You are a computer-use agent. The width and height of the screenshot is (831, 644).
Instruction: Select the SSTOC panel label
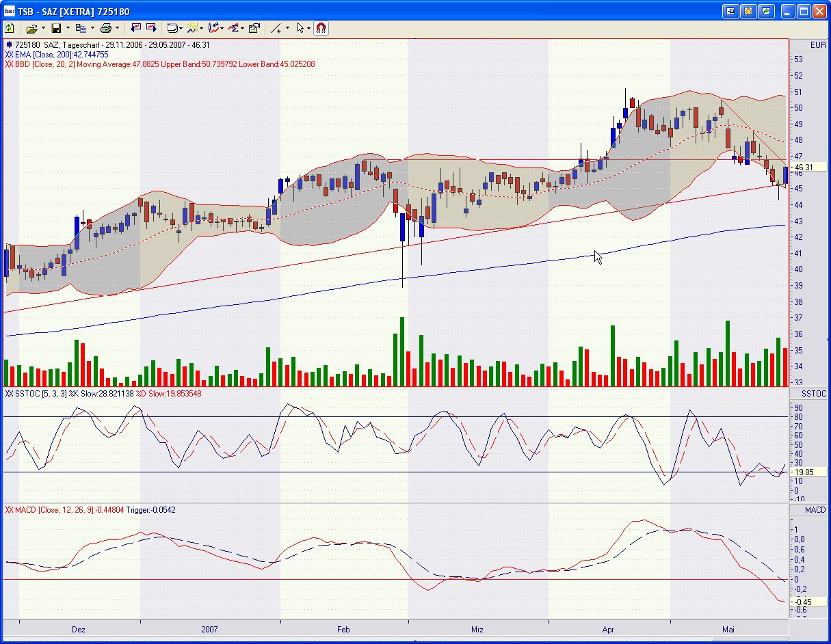pos(813,393)
